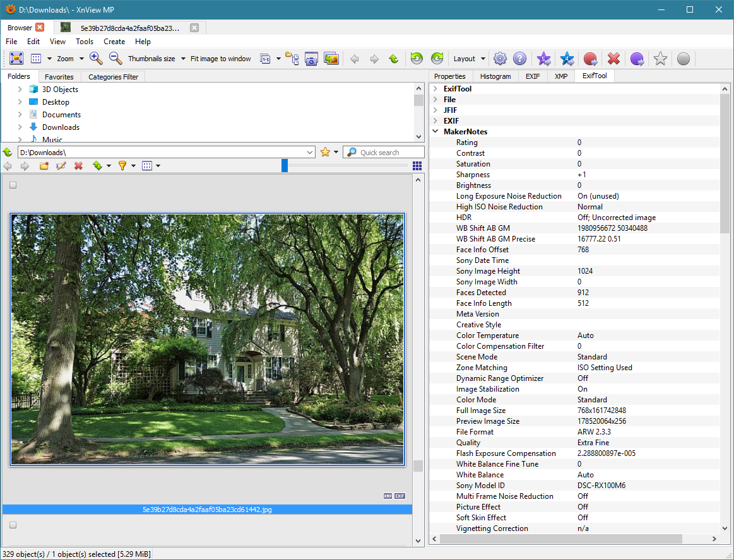Collapse the MakerNotes section
Screen dimensions: 734x560
point(435,132)
